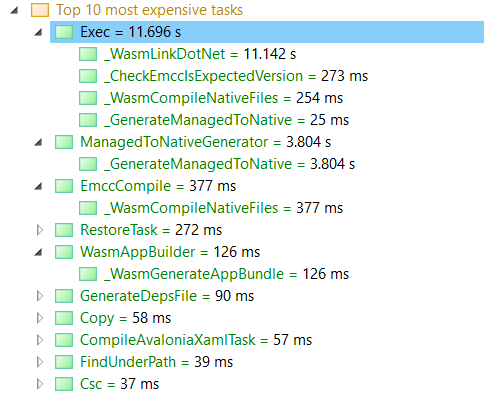Collapse the Top 10 most expensive tasks node
Viewport: 484px width, 396px height.
(x=14, y=11)
